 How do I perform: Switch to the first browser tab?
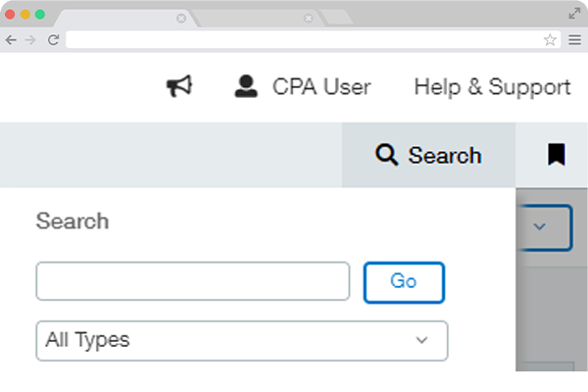(x=118, y=18)
